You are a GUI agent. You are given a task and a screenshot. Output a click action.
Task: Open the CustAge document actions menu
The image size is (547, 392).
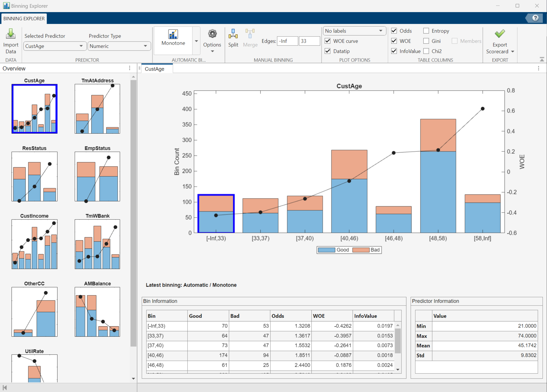(x=539, y=68)
